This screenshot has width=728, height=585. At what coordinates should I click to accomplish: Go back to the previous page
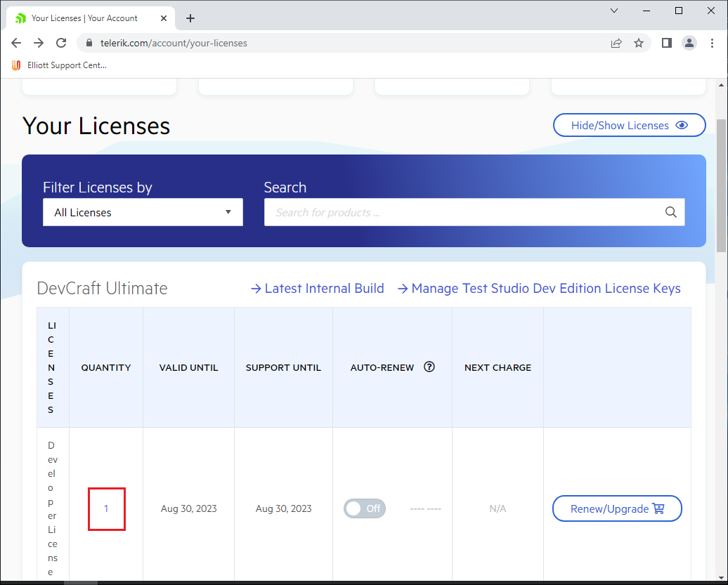pos(16,43)
